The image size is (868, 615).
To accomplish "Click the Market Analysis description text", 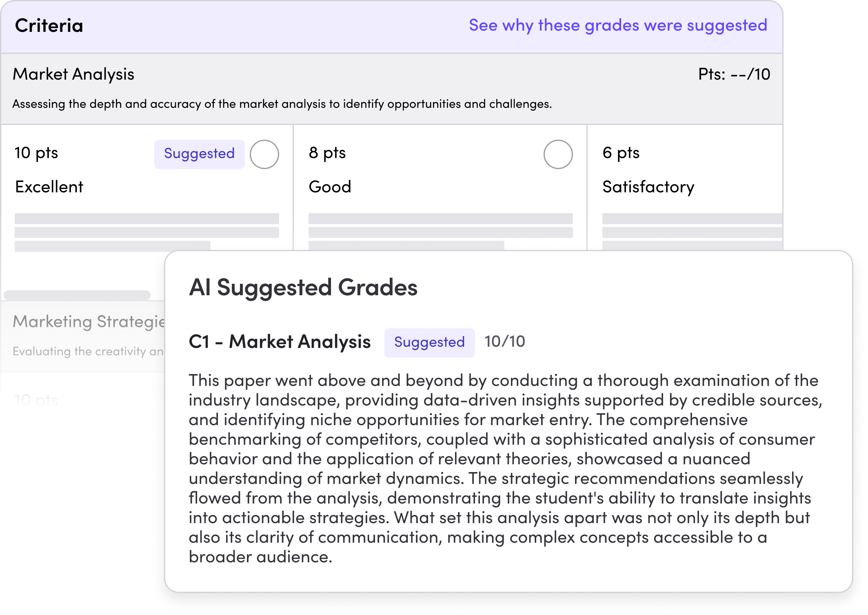I will tap(282, 104).
